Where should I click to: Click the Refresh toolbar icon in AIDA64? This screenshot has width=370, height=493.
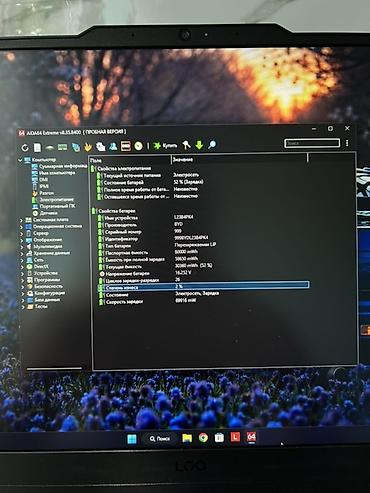25,147
